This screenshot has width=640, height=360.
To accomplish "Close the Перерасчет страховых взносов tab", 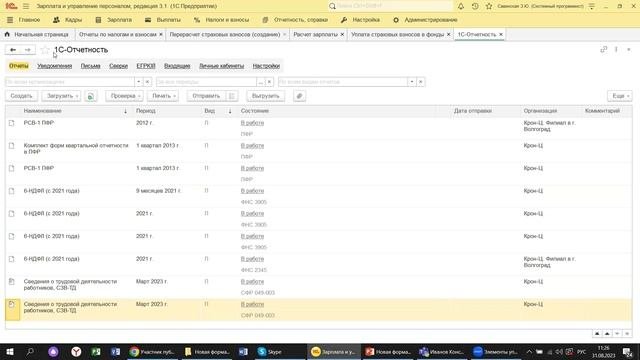I will (284, 35).
